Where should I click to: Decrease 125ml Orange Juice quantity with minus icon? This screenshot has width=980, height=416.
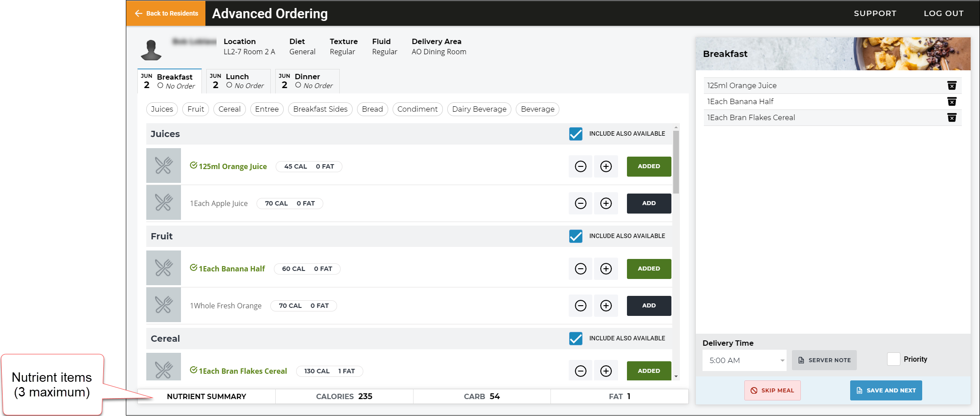[580, 166]
